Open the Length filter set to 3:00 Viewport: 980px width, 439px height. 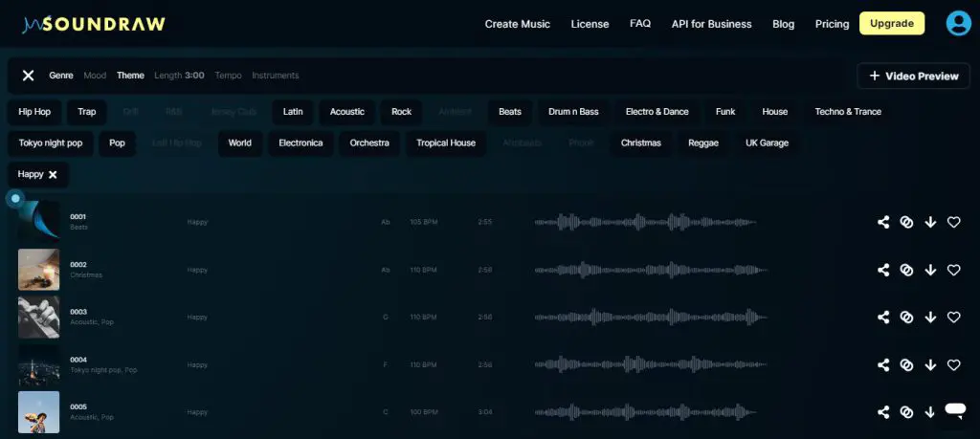(180, 76)
